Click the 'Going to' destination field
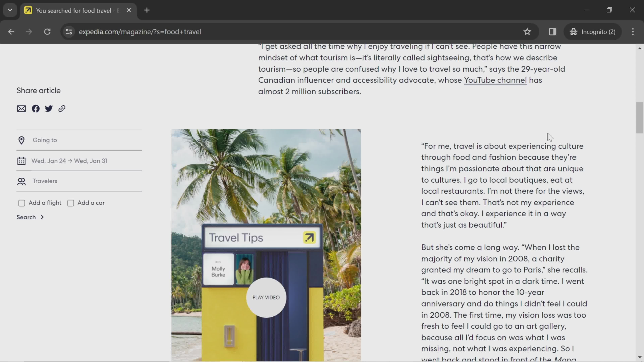 pyautogui.click(x=79, y=140)
